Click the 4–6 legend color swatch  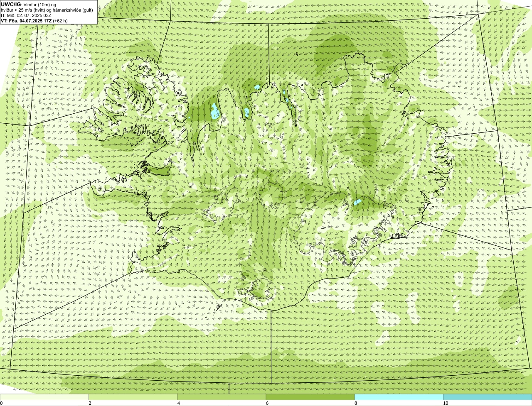click(x=222, y=397)
